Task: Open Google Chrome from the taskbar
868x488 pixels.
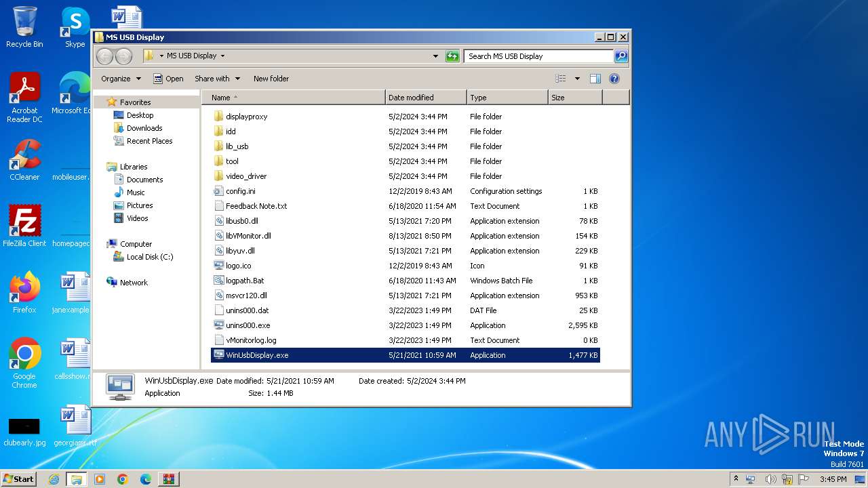Action: point(122,479)
